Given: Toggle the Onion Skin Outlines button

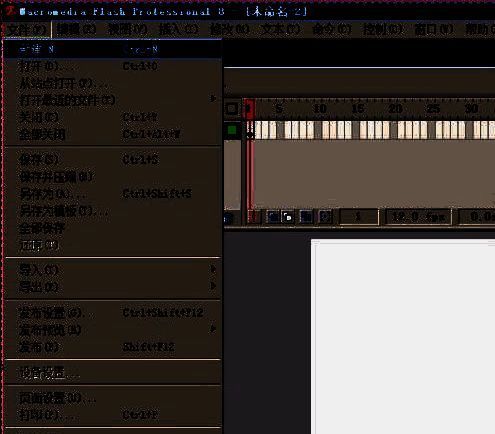Looking at the screenshot, I should click(288, 217).
